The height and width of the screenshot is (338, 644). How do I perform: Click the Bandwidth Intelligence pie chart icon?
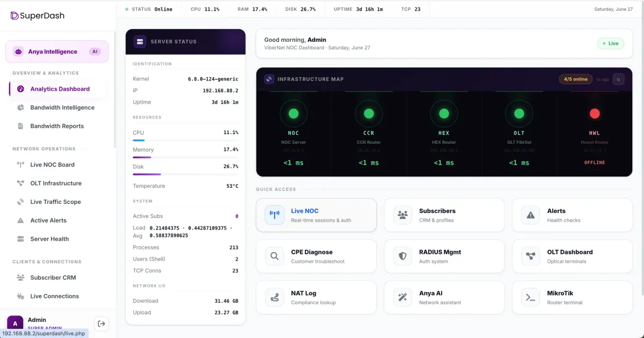click(x=20, y=107)
